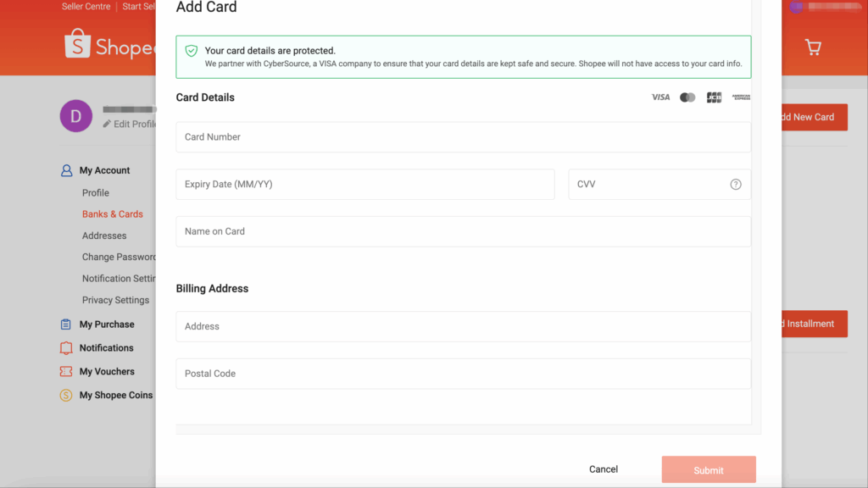Click the My Vouchers ticket icon
Image resolution: width=868 pixels, height=488 pixels.
point(66,372)
